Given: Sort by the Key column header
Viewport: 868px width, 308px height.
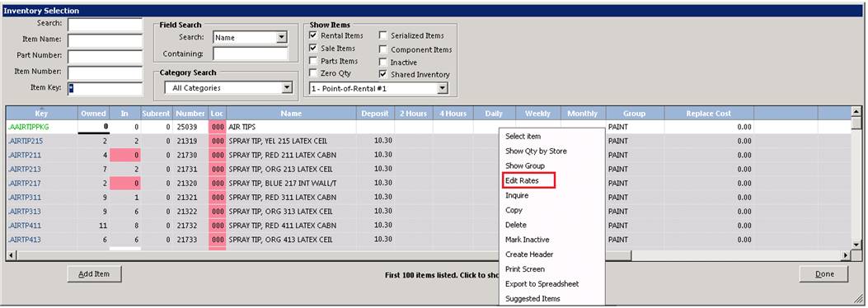Looking at the screenshot, I should pos(41,113).
